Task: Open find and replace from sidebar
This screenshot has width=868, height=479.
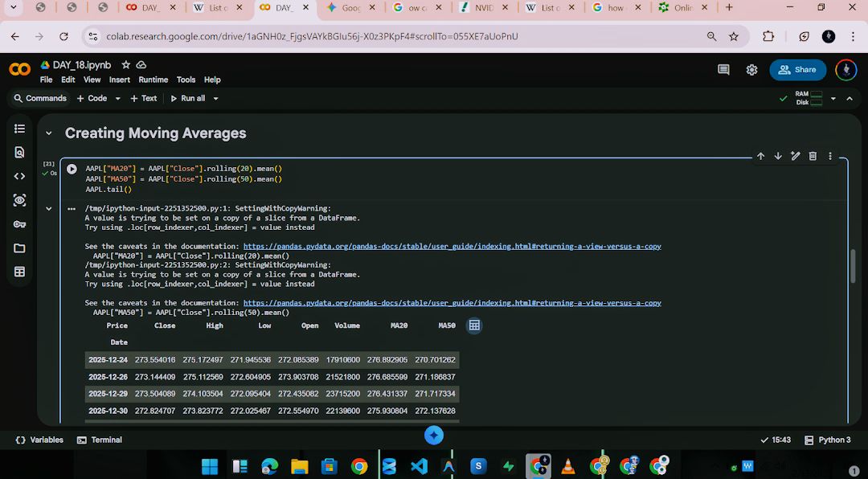Action: tap(19, 152)
